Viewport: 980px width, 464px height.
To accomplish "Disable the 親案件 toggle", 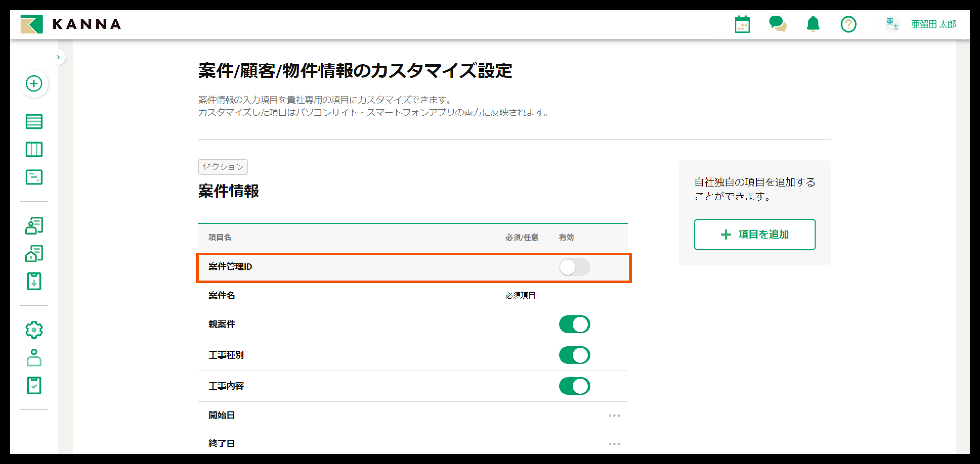I will point(574,324).
